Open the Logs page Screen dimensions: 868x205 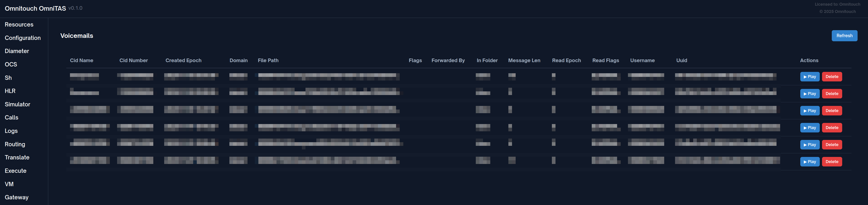(11, 131)
